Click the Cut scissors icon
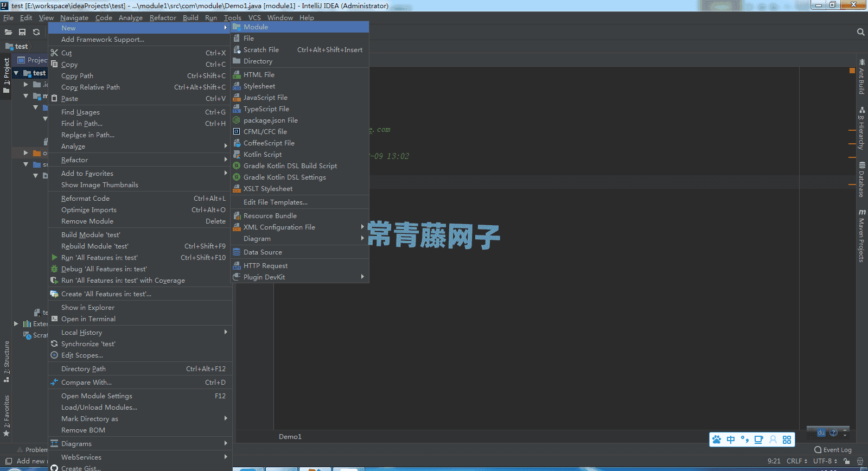868x471 pixels. (x=54, y=53)
